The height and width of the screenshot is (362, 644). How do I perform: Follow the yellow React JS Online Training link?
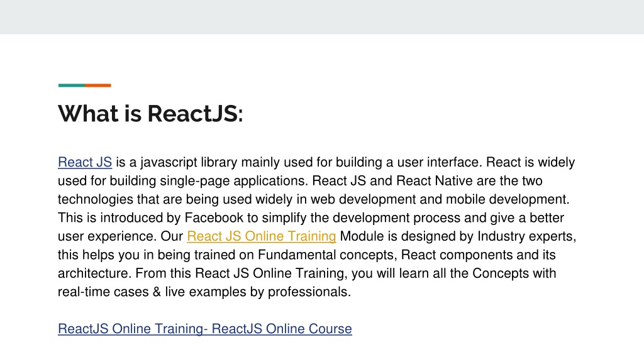[261, 236]
